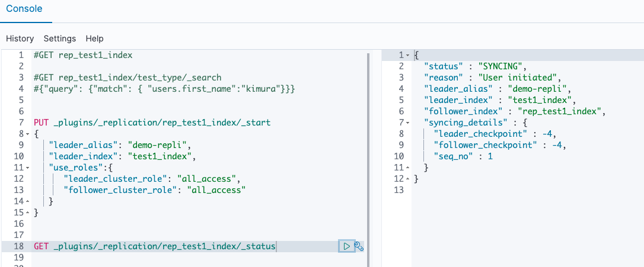Click the response "leader_index" line
This screenshot has width=644, height=267.
(x=499, y=100)
